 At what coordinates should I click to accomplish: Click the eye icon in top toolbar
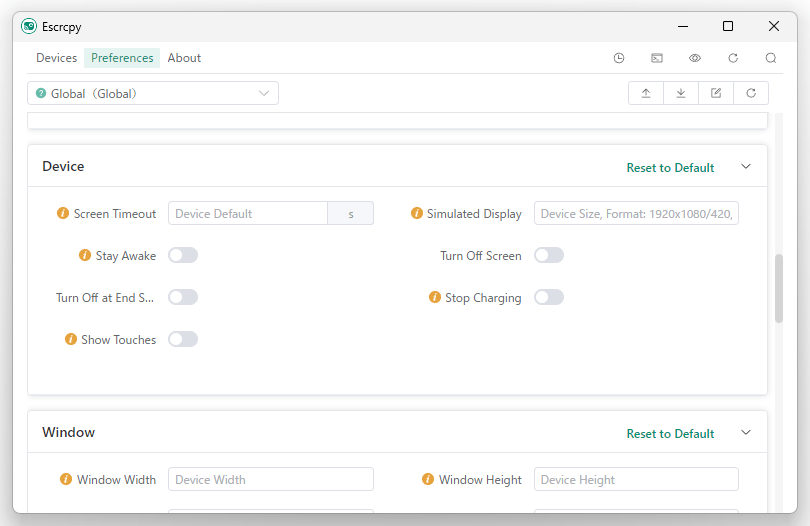tap(695, 58)
